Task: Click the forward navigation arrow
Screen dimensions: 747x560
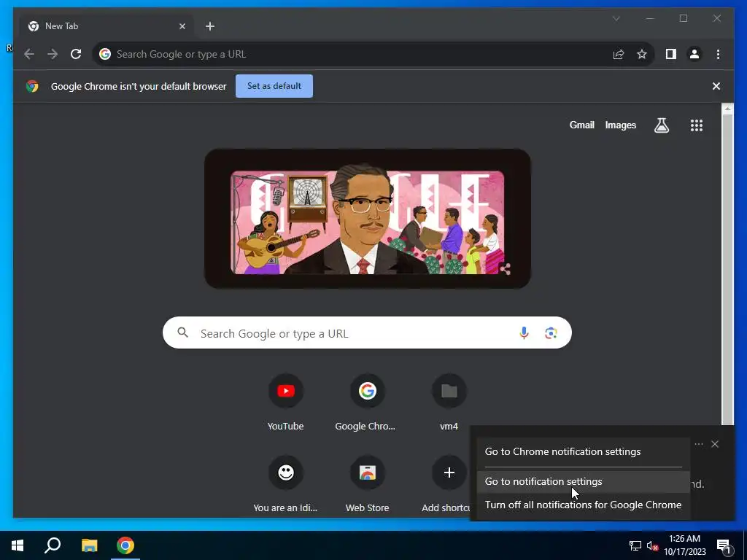Action: coord(53,54)
